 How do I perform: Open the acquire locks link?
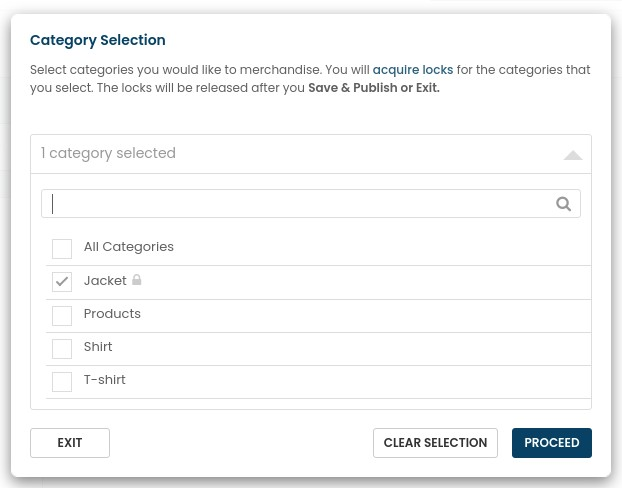click(x=413, y=70)
